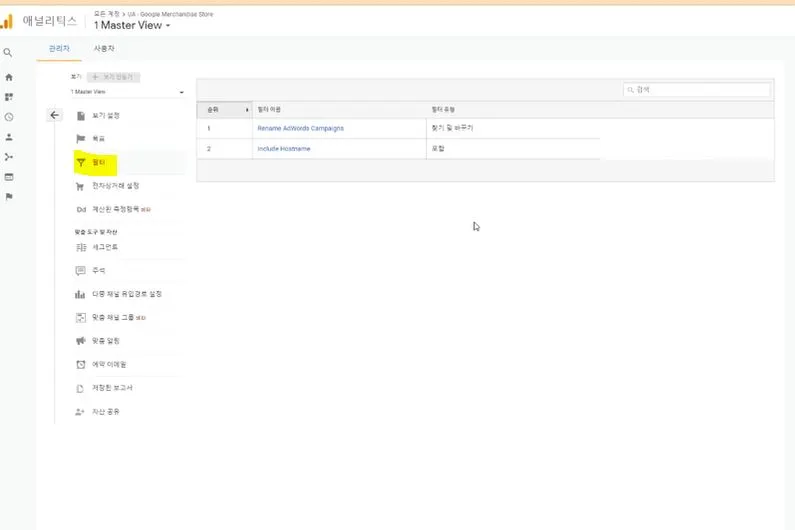The image size is (795, 530).
Task: Click the annotations speech bubble icon
Action: coord(81,271)
